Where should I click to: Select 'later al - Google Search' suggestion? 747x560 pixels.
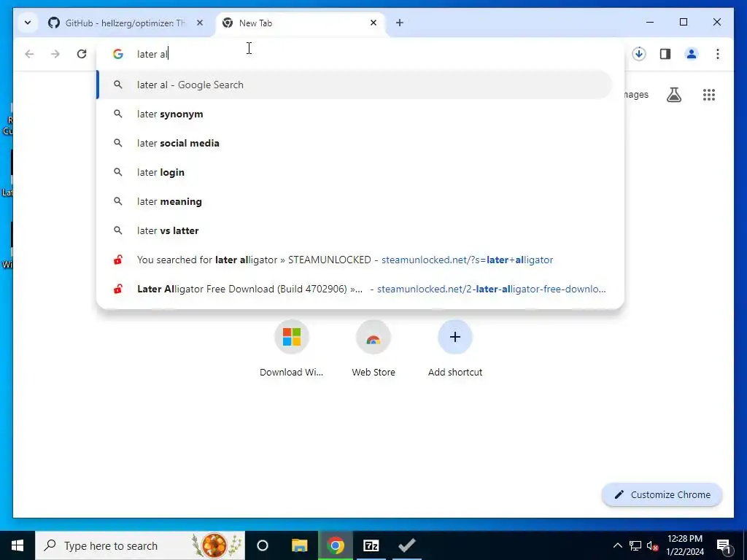point(355,85)
